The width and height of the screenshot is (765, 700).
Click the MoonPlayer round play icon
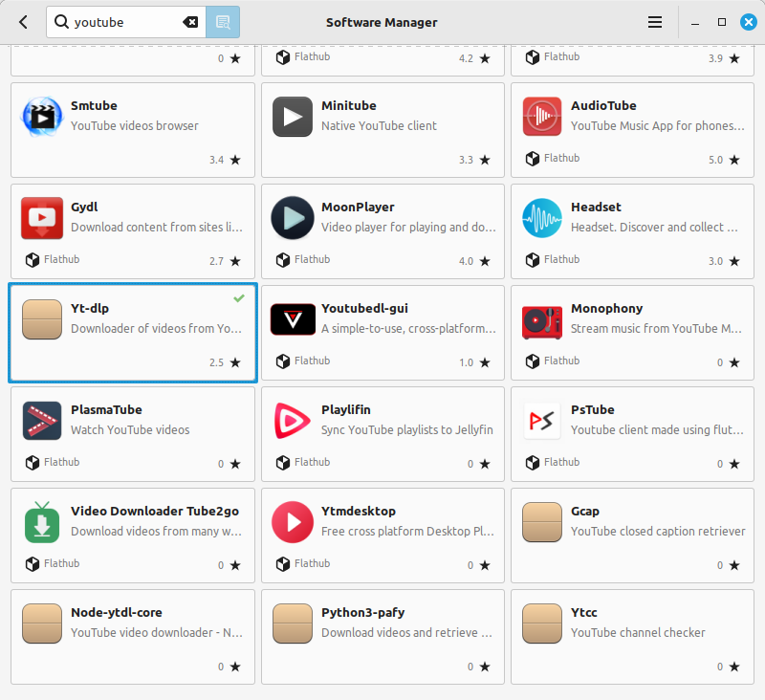coord(293,218)
